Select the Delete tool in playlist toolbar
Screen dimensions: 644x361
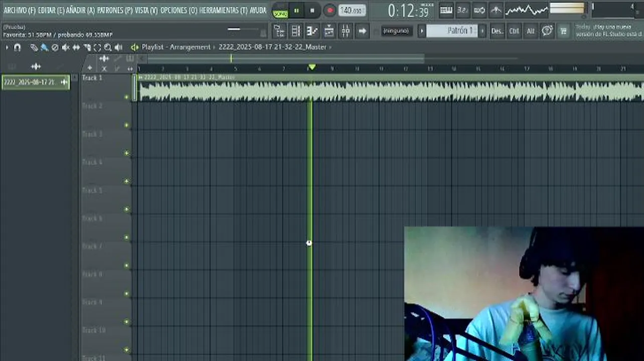click(x=55, y=47)
